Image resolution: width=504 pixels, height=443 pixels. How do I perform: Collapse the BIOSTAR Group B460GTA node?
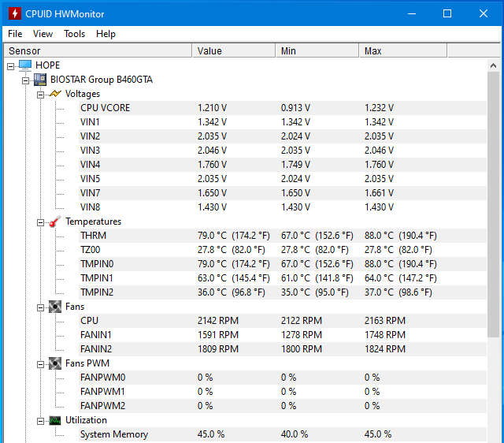coord(26,80)
